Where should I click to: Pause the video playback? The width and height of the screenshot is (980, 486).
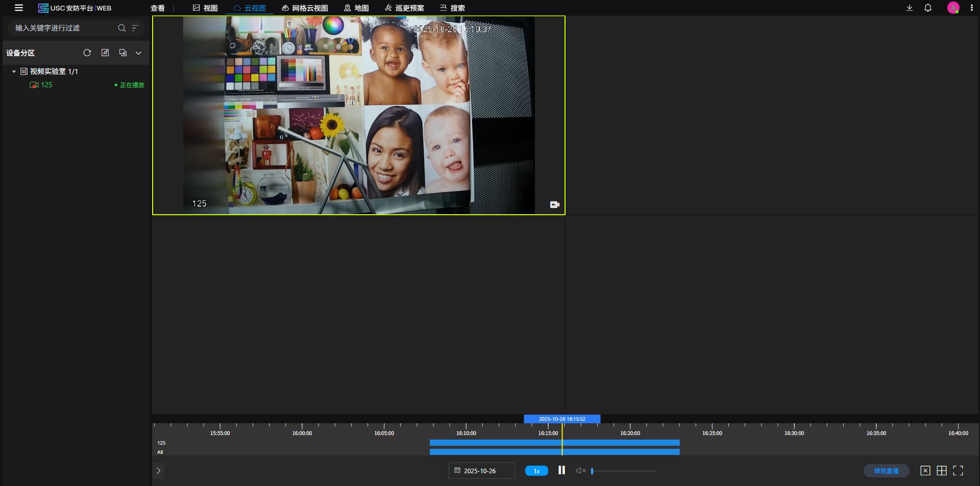click(x=561, y=470)
